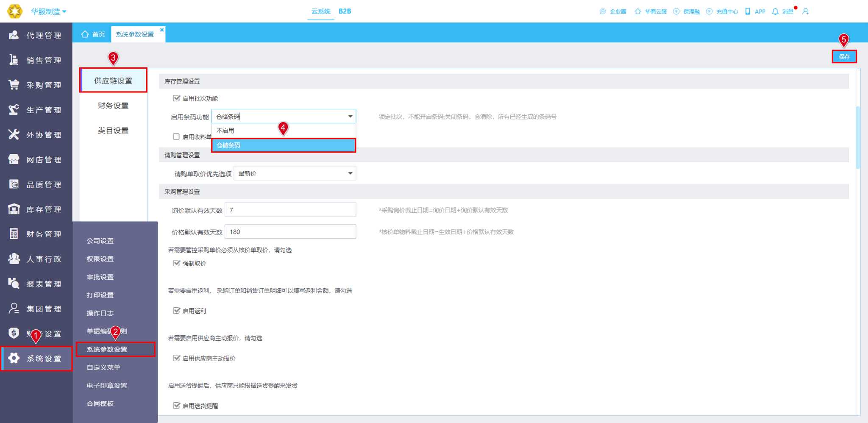
Task: Click the 采购管理 shopping cart icon
Action: (x=14, y=85)
